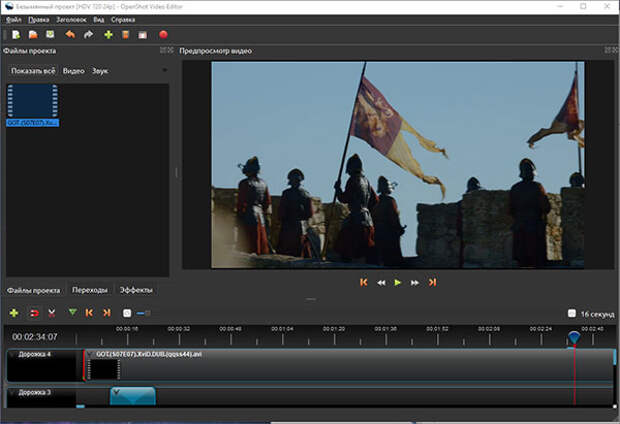Click the zoom icon left of the zoom slider
620x424 pixels.
[x=127, y=313]
